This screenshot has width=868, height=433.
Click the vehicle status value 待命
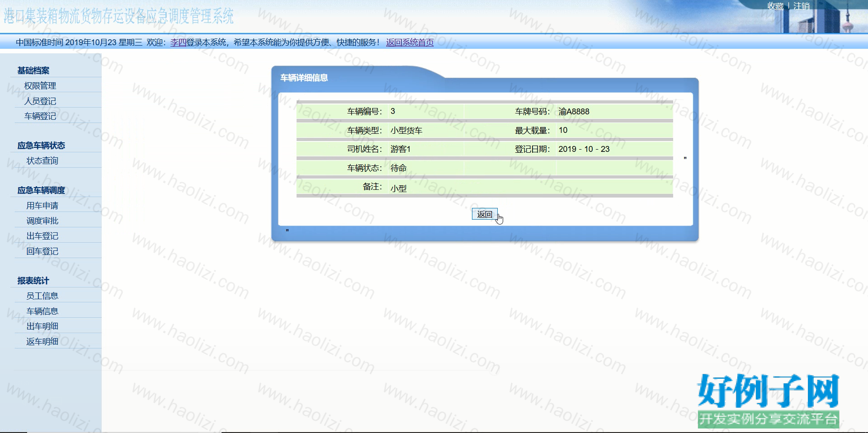[x=398, y=168]
